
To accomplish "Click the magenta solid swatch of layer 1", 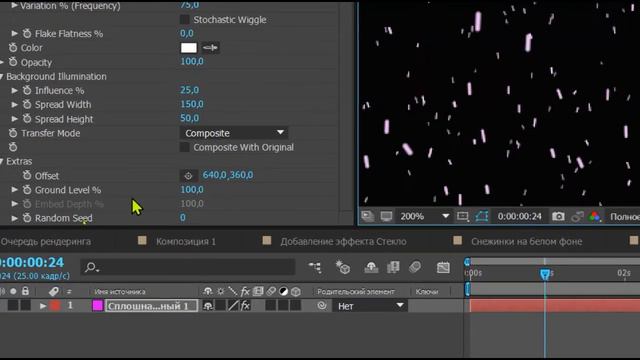I will tap(98, 306).
